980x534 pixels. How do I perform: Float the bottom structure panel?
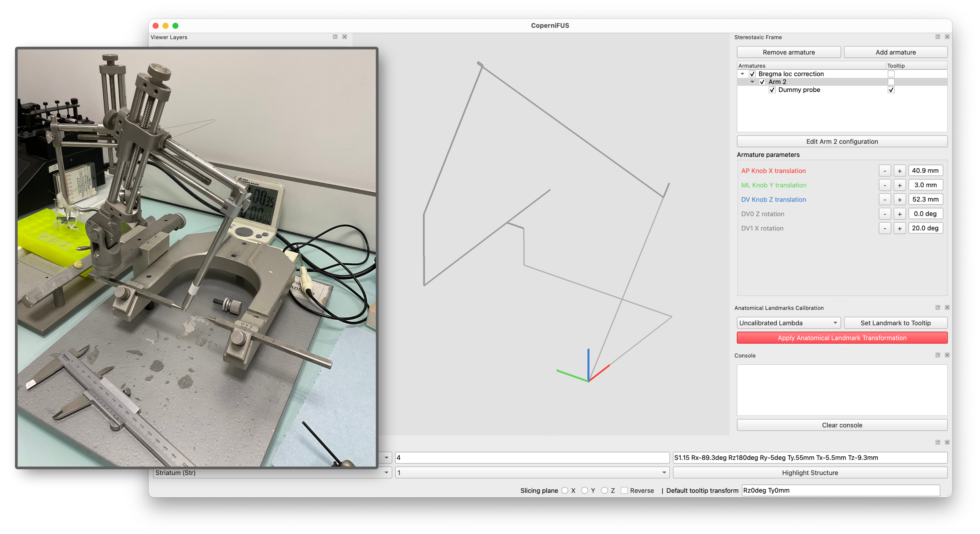(x=937, y=442)
